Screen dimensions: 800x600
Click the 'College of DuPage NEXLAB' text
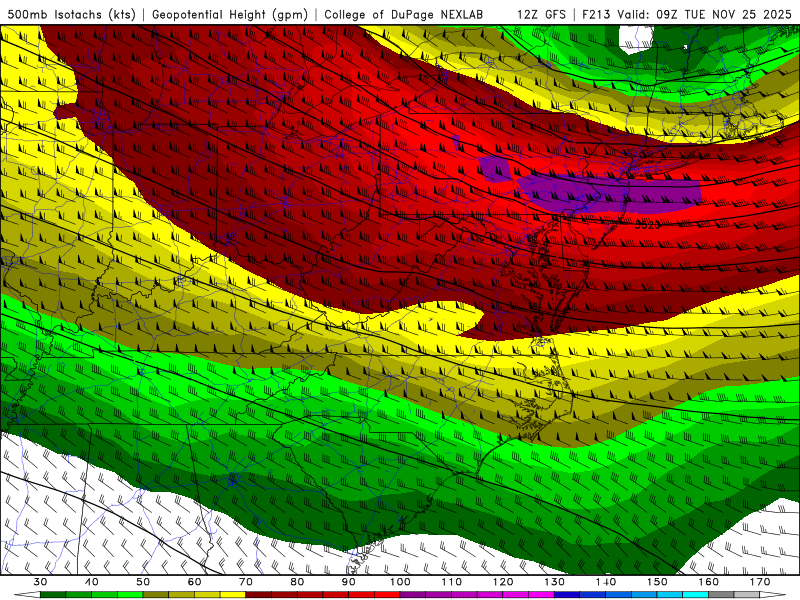pyautogui.click(x=403, y=14)
